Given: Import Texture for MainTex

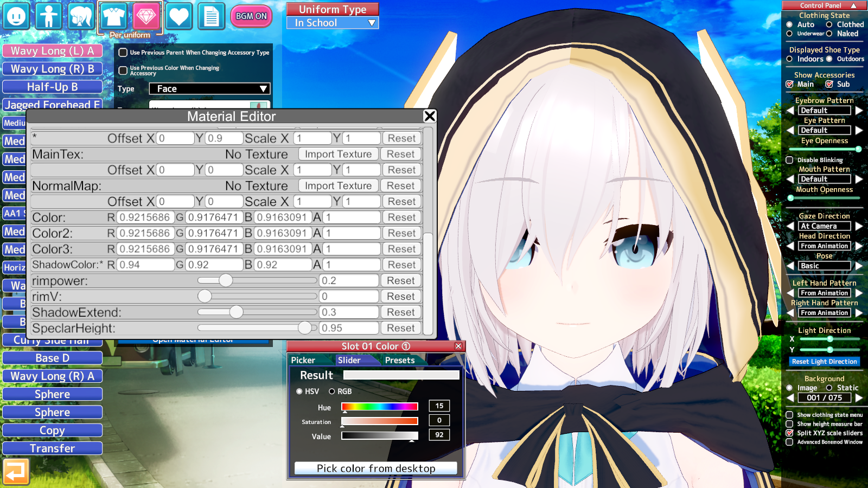Looking at the screenshot, I should (338, 154).
